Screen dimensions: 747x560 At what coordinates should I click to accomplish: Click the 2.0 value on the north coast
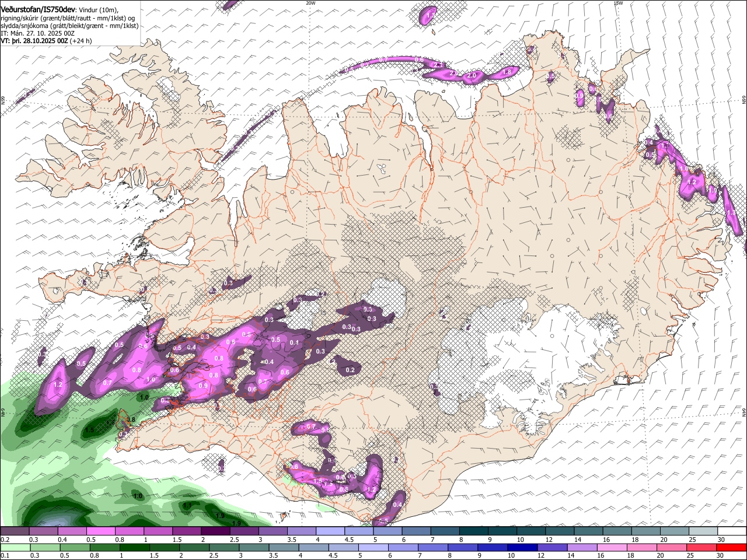472,76
